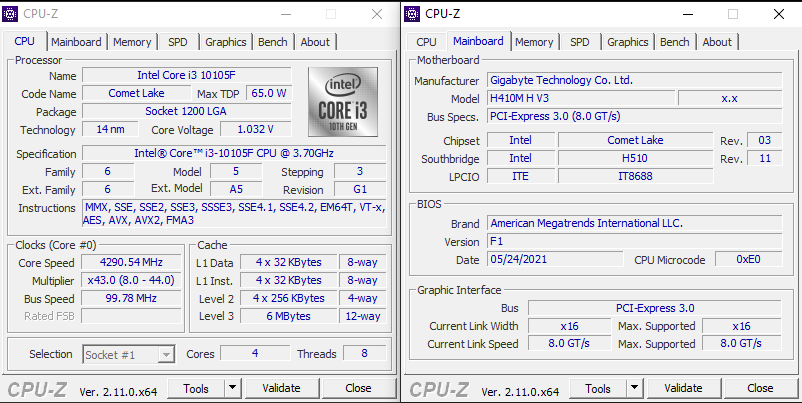Click Tools button in left window
802x403 pixels.
pyautogui.click(x=196, y=388)
